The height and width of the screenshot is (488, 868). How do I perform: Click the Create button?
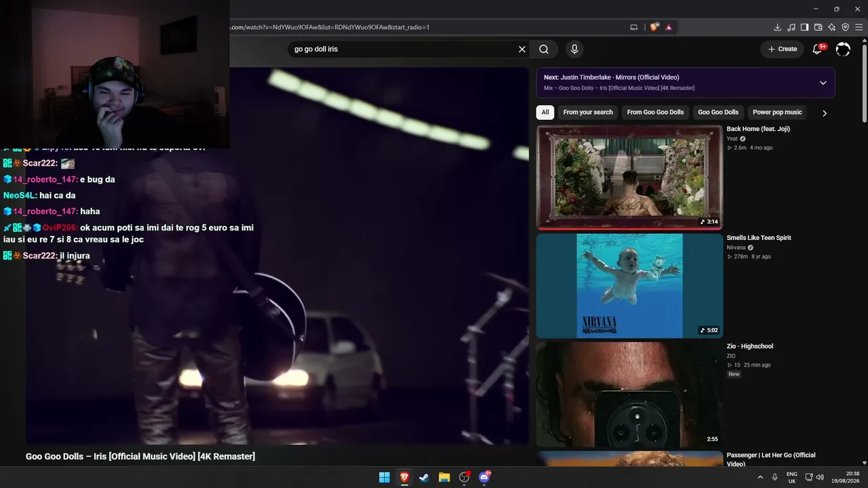pyautogui.click(x=783, y=49)
